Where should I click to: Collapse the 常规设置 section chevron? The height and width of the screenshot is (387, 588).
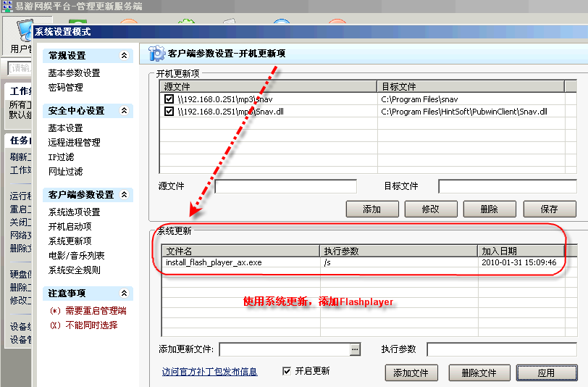124,56
